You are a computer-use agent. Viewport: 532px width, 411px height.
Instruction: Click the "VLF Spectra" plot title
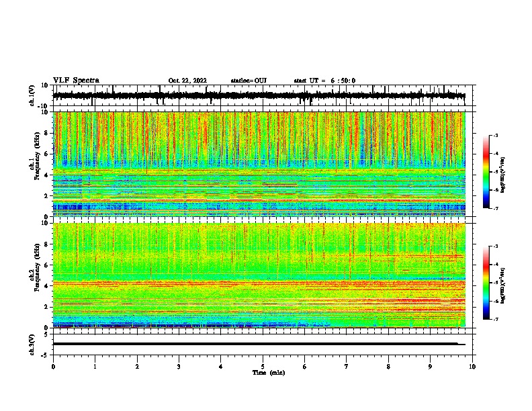[76, 81]
